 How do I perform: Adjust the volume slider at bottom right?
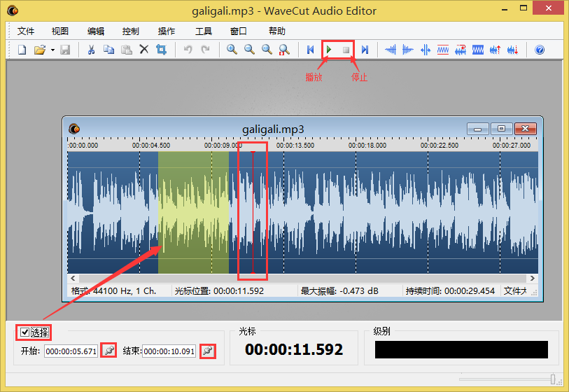pyautogui.click(x=553, y=379)
